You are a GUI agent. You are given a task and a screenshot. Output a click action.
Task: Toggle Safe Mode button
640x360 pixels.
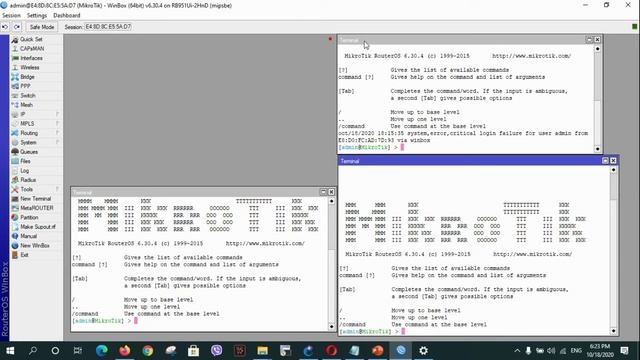click(42, 27)
